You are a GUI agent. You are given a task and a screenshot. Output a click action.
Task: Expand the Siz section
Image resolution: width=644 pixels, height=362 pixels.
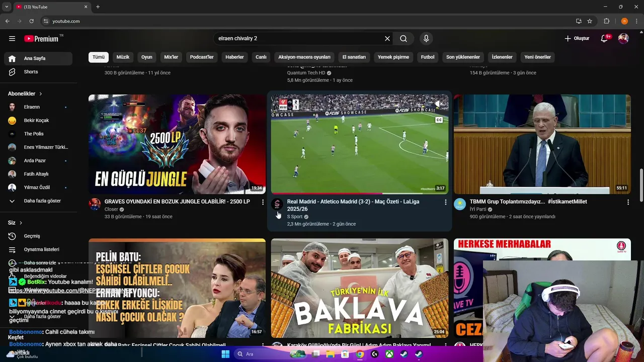point(15,223)
